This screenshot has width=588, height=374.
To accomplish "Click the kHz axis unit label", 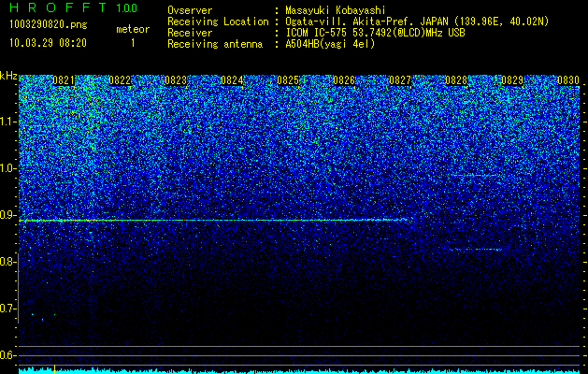I will [x=8, y=76].
